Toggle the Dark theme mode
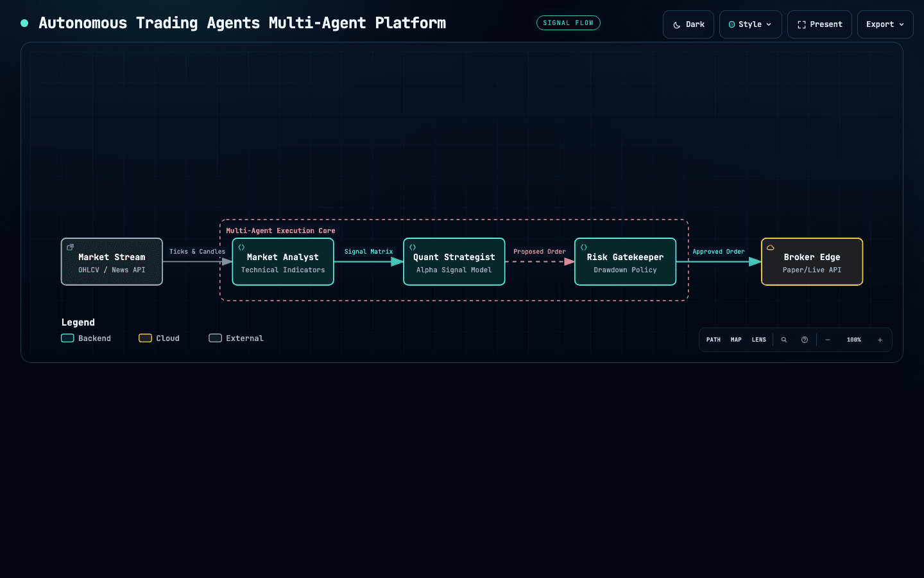The height and width of the screenshot is (578, 924). pos(689,24)
